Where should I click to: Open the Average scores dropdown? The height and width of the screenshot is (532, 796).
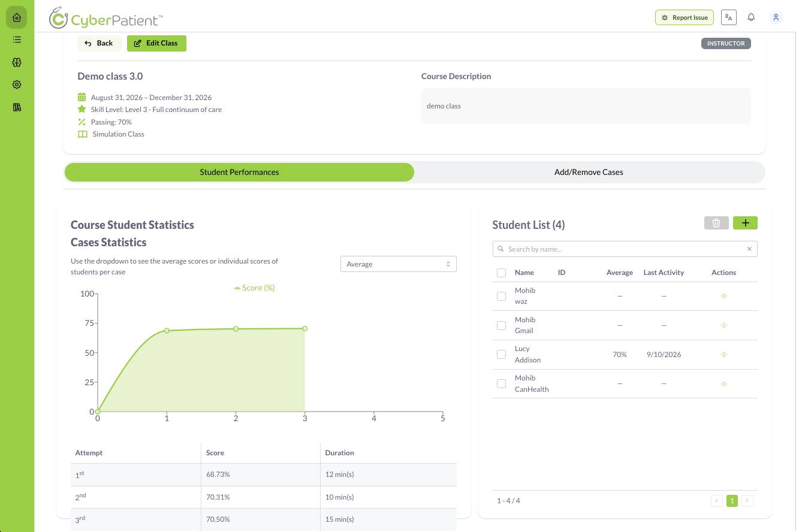point(399,264)
